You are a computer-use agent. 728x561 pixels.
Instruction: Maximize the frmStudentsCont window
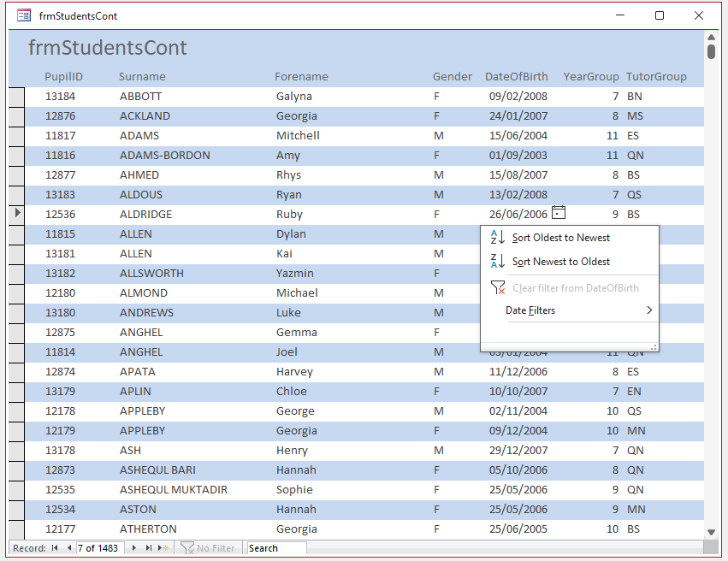point(660,15)
